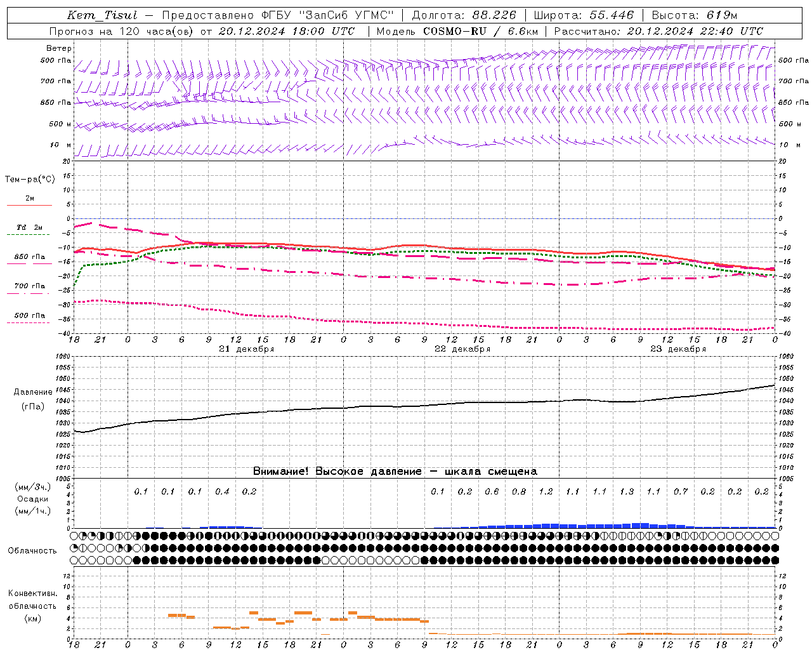Click the 700 гПа temperature legend entry

(x=30, y=286)
